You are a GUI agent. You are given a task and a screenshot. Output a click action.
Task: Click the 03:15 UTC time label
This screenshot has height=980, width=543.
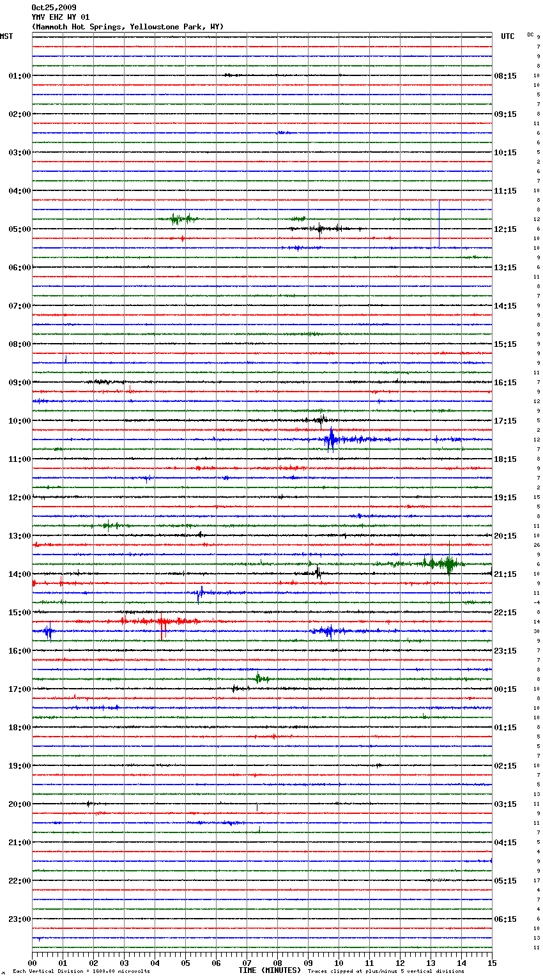pos(505,804)
